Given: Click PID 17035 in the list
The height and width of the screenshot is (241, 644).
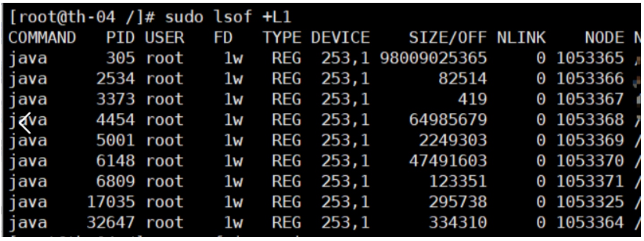Looking at the screenshot, I should tap(110, 202).
